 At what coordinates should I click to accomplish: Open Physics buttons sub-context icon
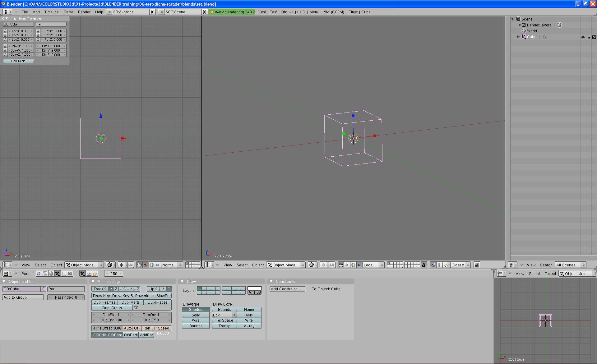[89, 274]
